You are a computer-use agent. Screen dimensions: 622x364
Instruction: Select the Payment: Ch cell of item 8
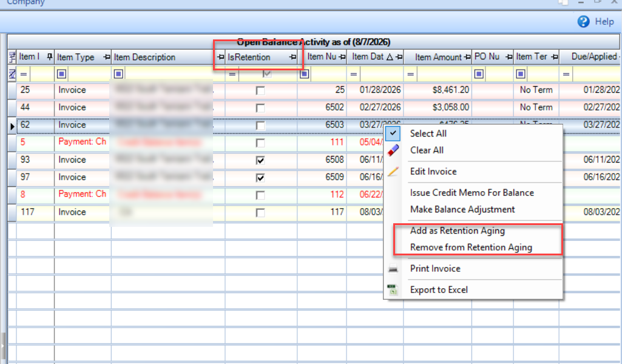(x=83, y=194)
